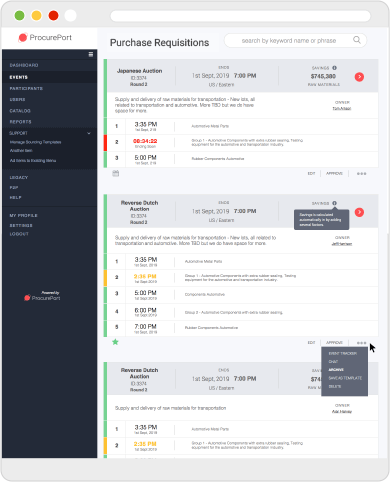Click the green star icon
The image size is (390, 482).
click(115, 342)
